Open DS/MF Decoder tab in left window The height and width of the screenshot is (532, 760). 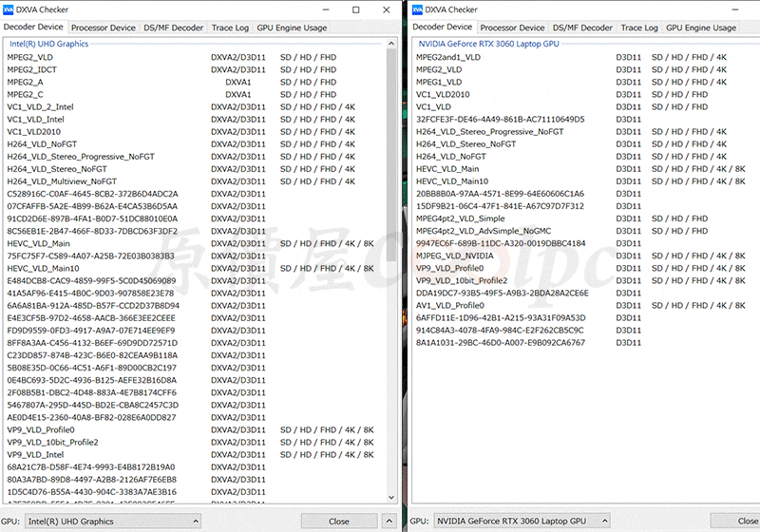(174, 28)
